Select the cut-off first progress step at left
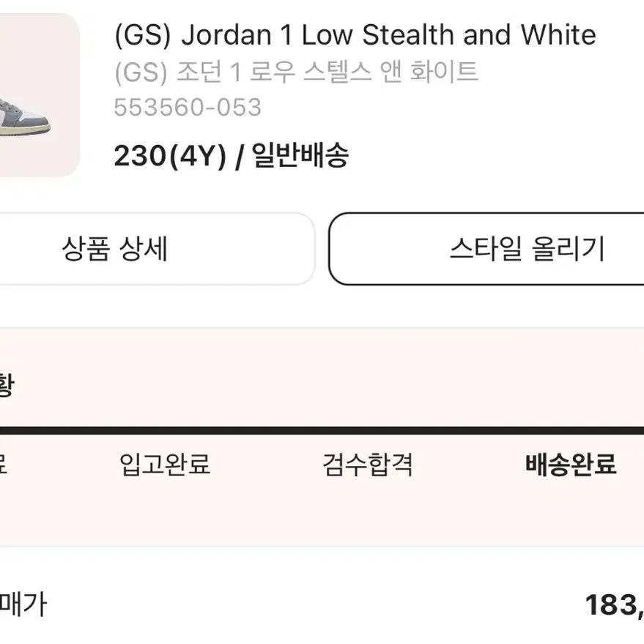The height and width of the screenshot is (644, 644). (3, 465)
